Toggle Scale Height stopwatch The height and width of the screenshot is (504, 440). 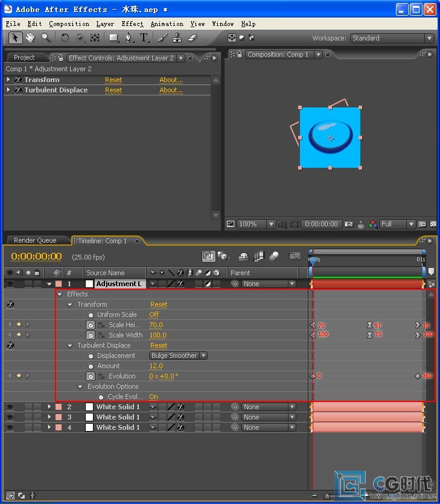pyautogui.click(x=91, y=325)
